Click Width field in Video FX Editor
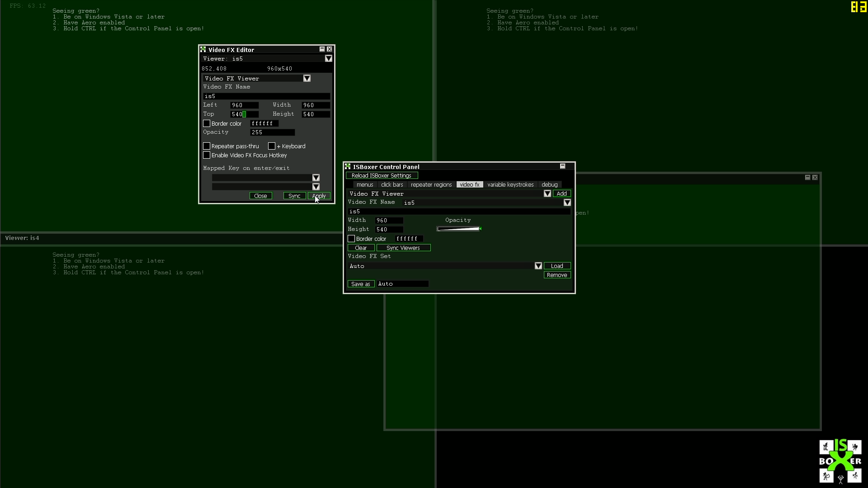This screenshot has width=868, height=488. coord(316,105)
